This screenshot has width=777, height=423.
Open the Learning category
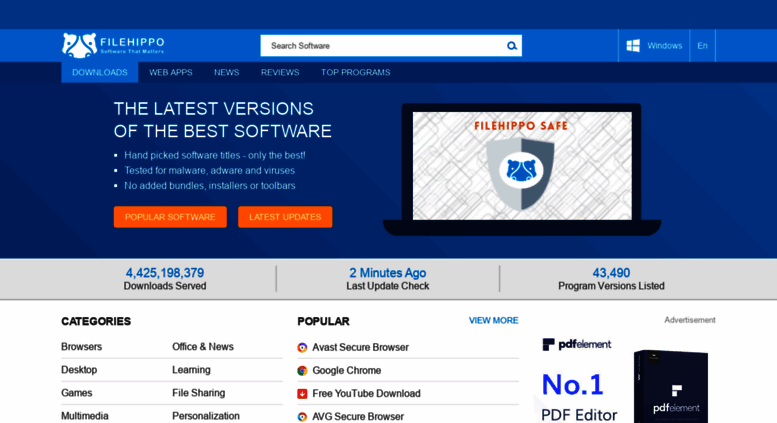point(191,370)
